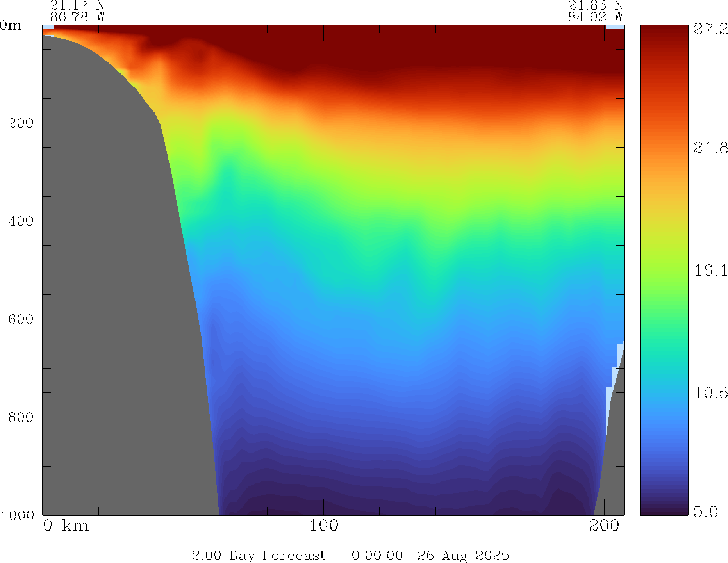
Task: Pick the dark red top of colorbar
Action: pyautogui.click(x=664, y=31)
